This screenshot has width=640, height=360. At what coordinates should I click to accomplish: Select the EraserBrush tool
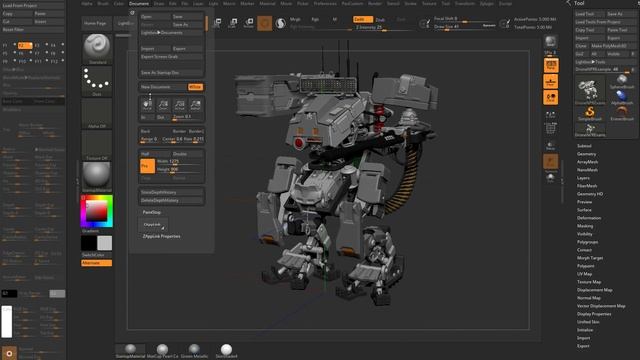[622, 113]
